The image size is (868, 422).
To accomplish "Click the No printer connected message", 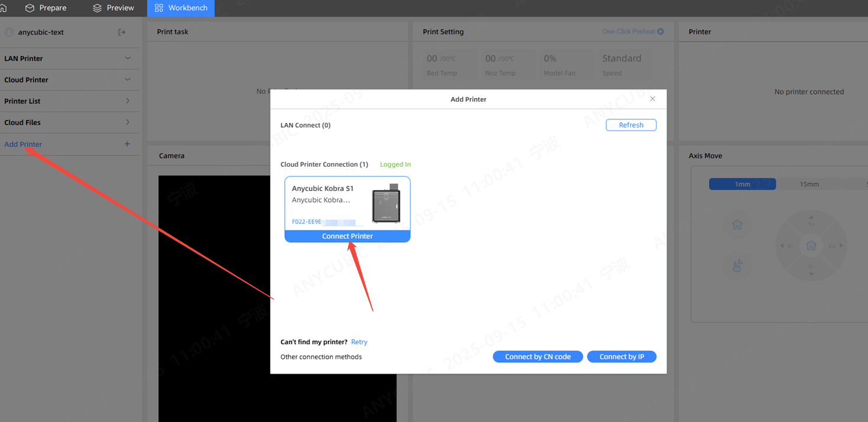I will pos(809,92).
